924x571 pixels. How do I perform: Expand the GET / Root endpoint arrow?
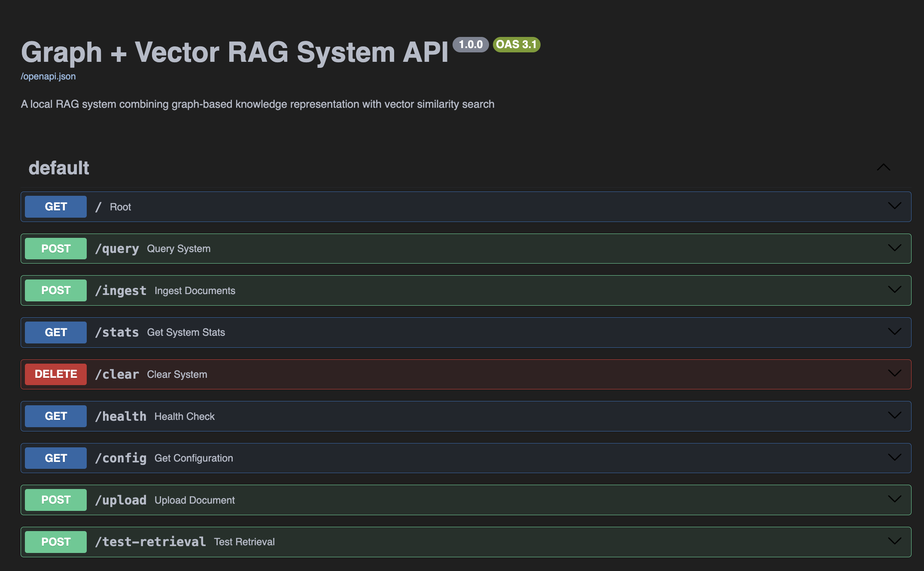(894, 206)
